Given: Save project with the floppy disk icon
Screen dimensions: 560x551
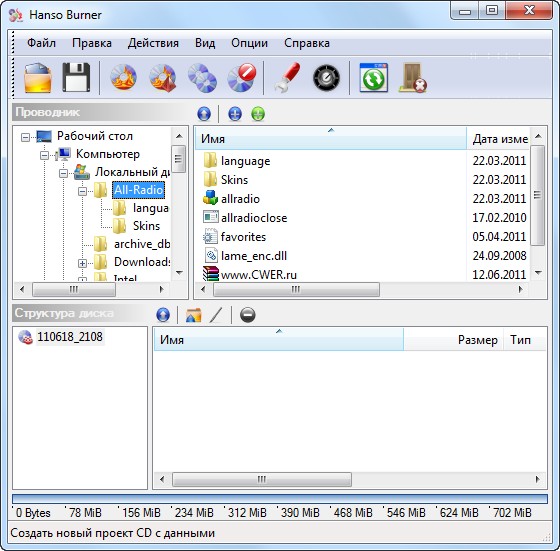Looking at the screenshot, I should (76, 77).
